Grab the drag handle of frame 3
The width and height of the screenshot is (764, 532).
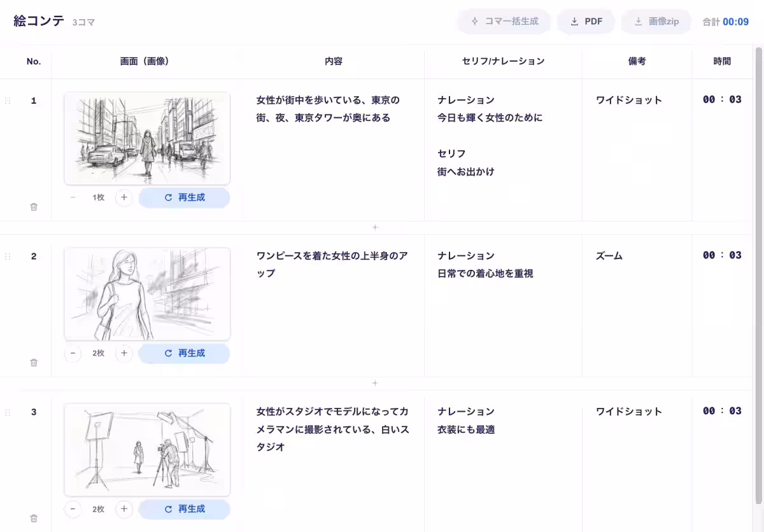pyautogui.click(x=8, y=412)
